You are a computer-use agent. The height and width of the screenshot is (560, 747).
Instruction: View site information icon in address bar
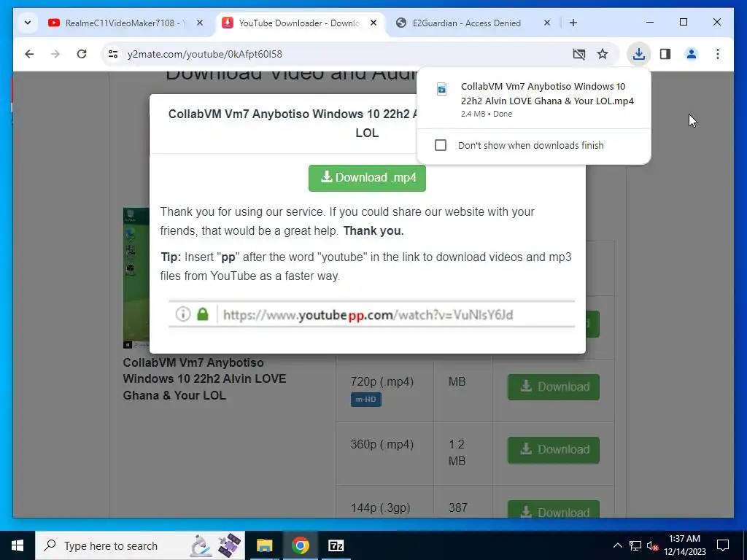(113, 54)
